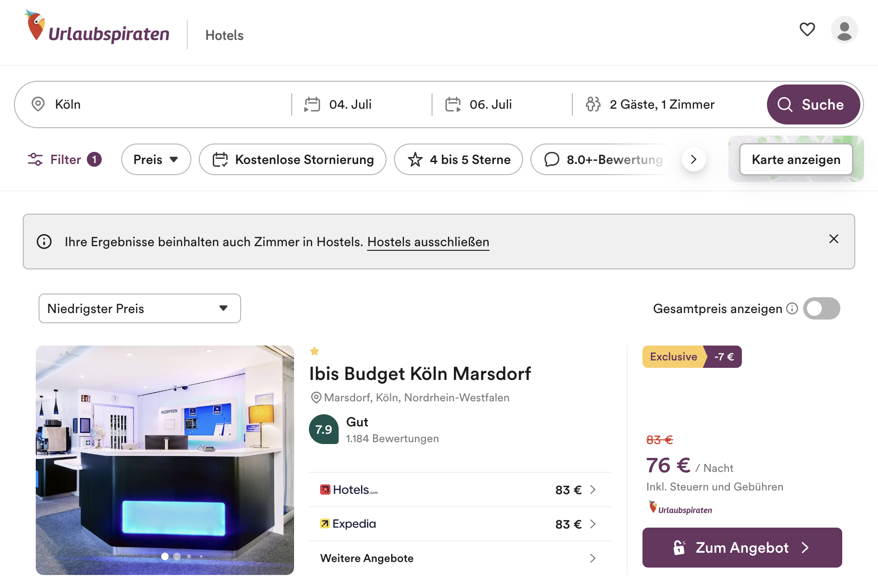Image resolution: width=878 pixels, height=588 pixels.
Task: Click Karte anzeigen map button
Action: (796, 159)
